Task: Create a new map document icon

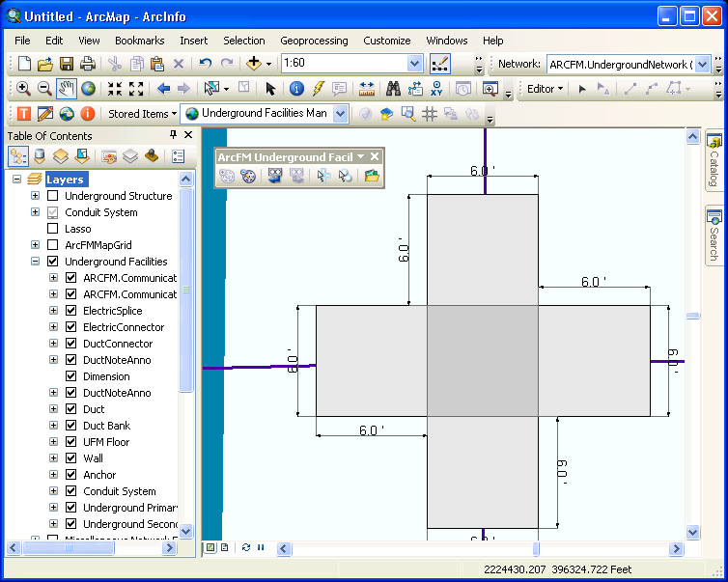Action: coord(24,64)
